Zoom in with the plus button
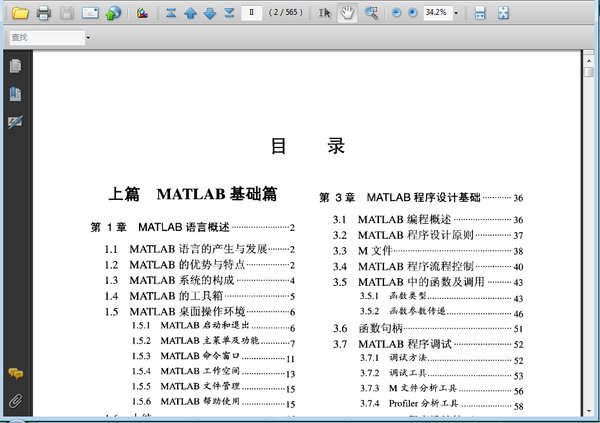The image size is (600, 423). click(x=412, y=13)
